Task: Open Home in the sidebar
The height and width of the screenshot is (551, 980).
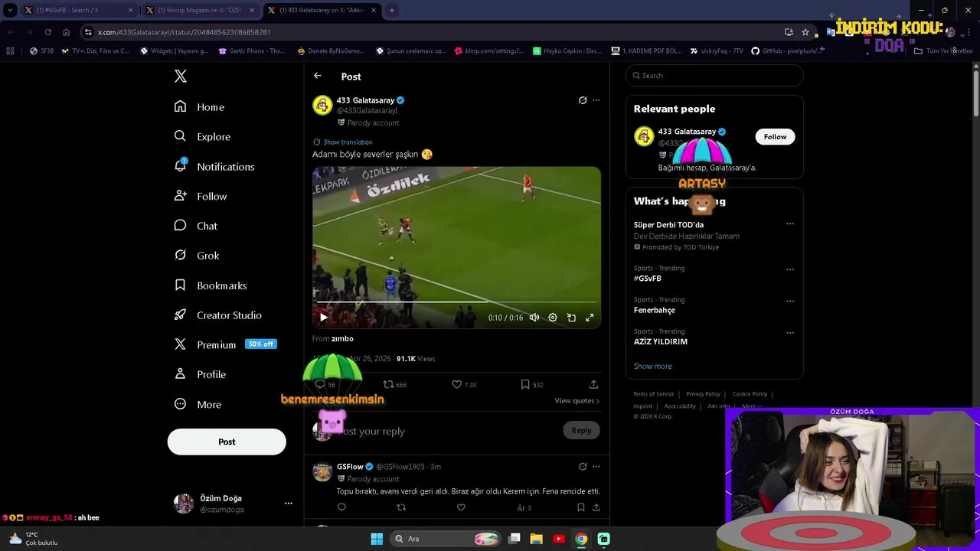Action: tap(199, 107)
